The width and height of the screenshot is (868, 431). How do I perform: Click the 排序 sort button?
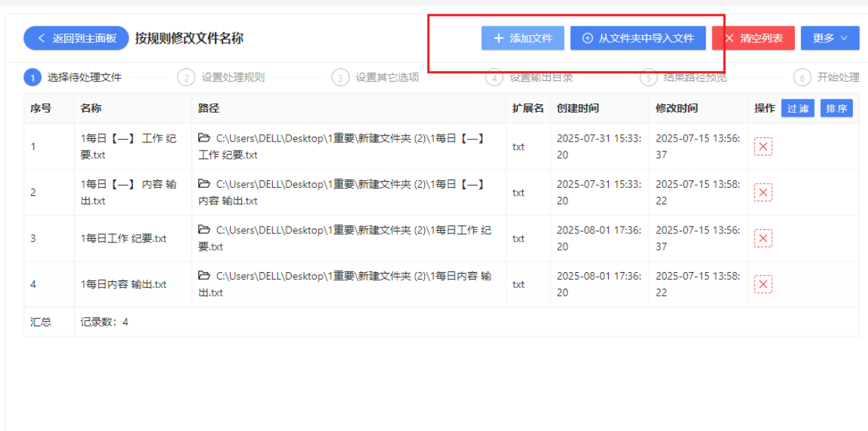837,108
